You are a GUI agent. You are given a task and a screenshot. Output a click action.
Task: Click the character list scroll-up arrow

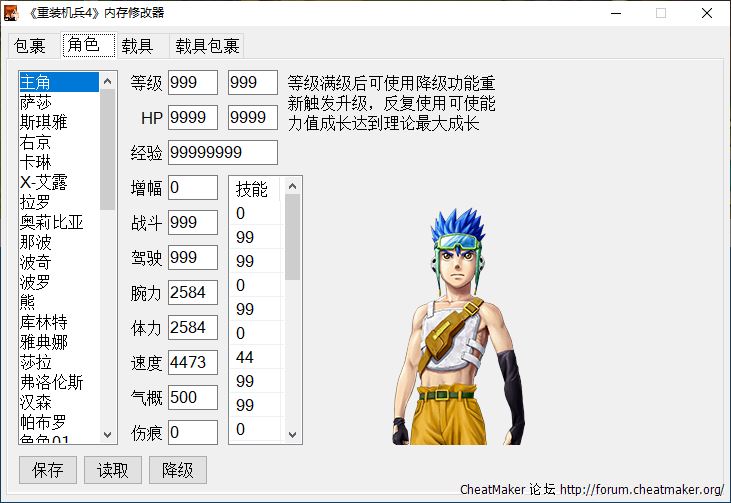coord(107,81)
